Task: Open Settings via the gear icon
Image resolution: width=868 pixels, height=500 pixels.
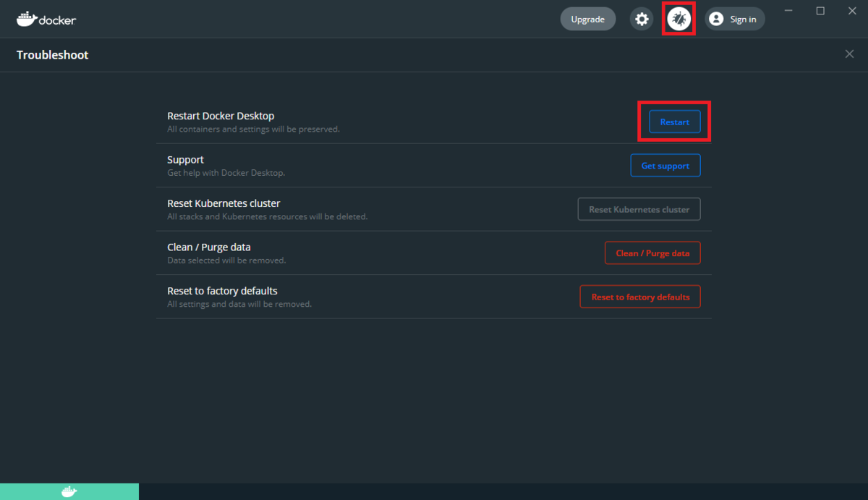Action: 642,19
